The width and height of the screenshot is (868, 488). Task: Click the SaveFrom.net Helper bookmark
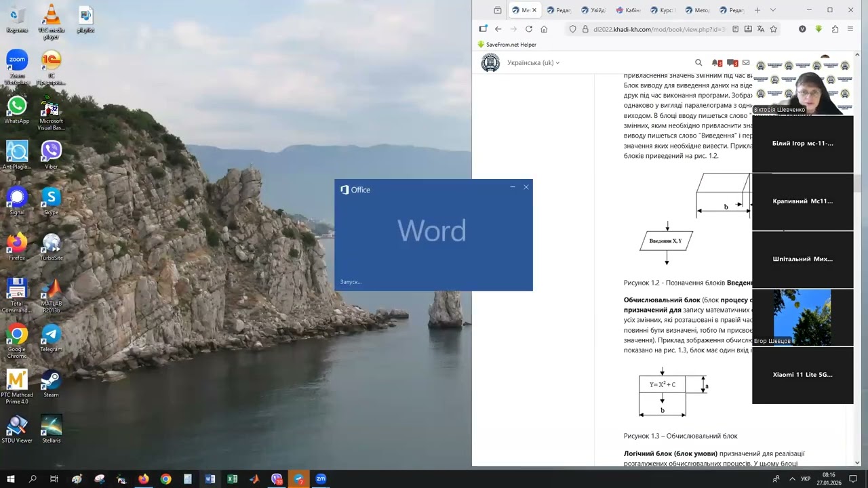[x=507, y=45]
